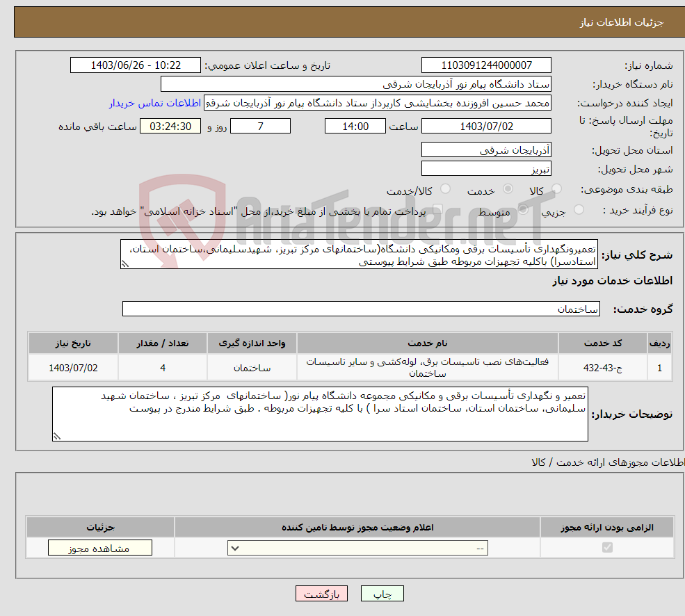The width and height of the screenshot is (685, 616).
Task: Select the کالا/خدمت radio button
Action: tap(445, 188)
